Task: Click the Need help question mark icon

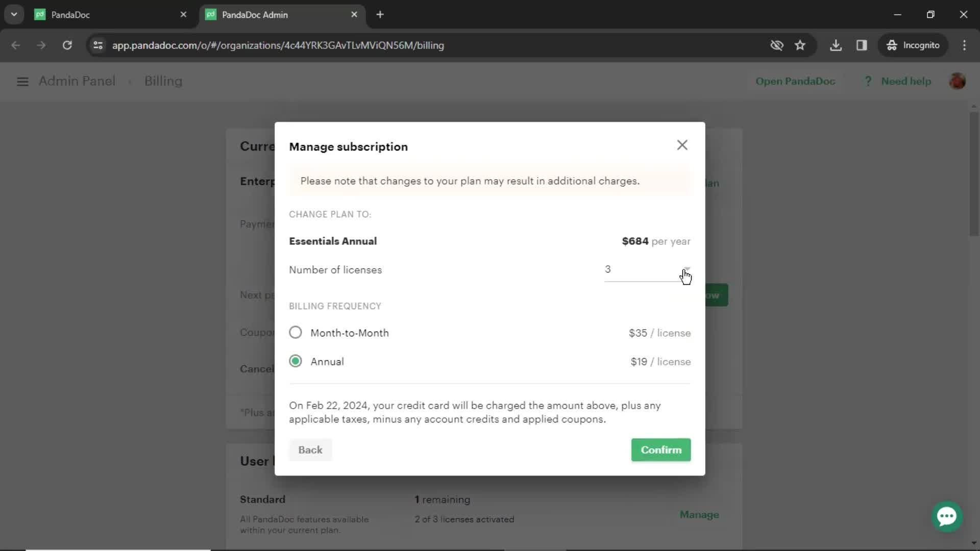Action: click(x=868, y=81)
